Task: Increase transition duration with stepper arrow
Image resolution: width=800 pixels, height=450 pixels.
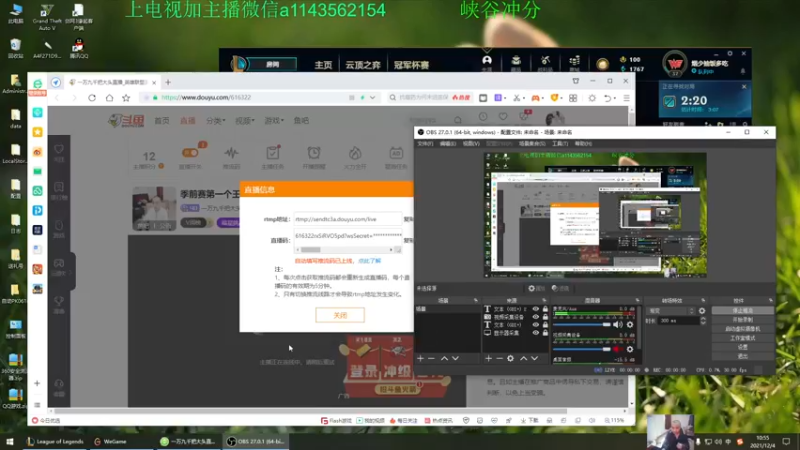Action: tap(703, 319)
